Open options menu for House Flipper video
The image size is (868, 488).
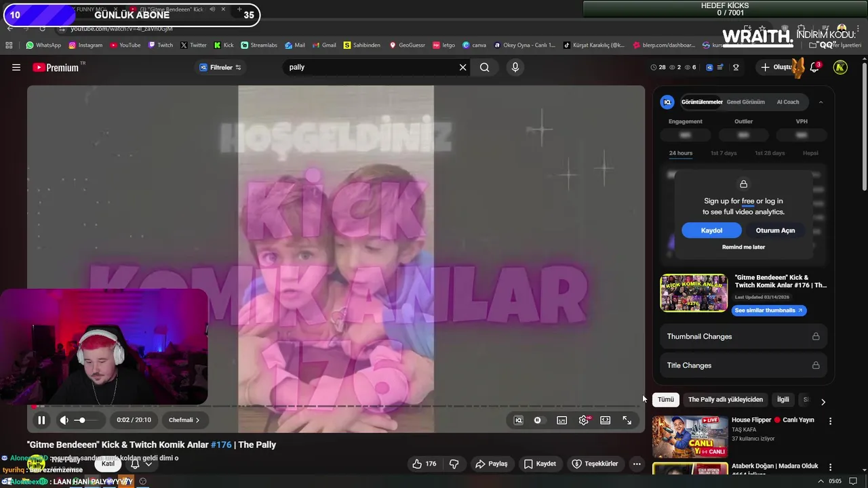coord(830,421)
